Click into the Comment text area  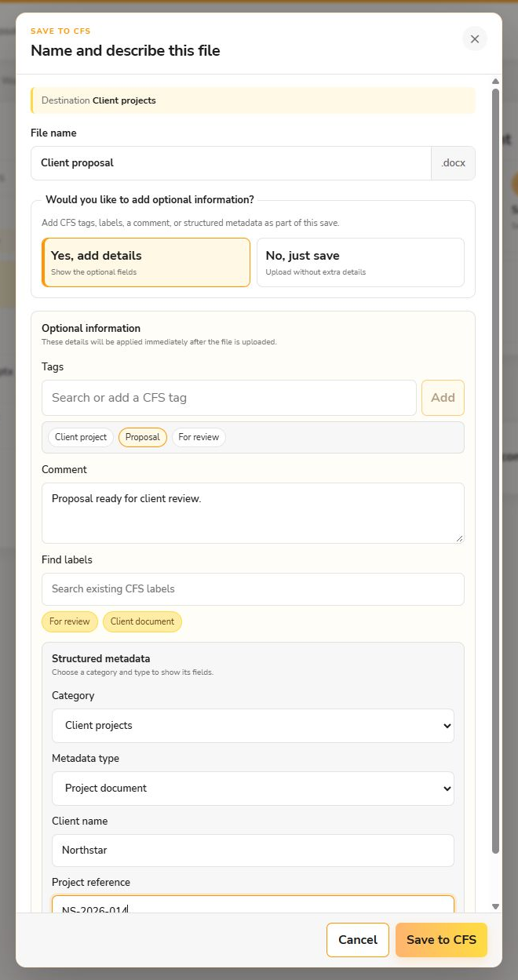tap(253, 513)
